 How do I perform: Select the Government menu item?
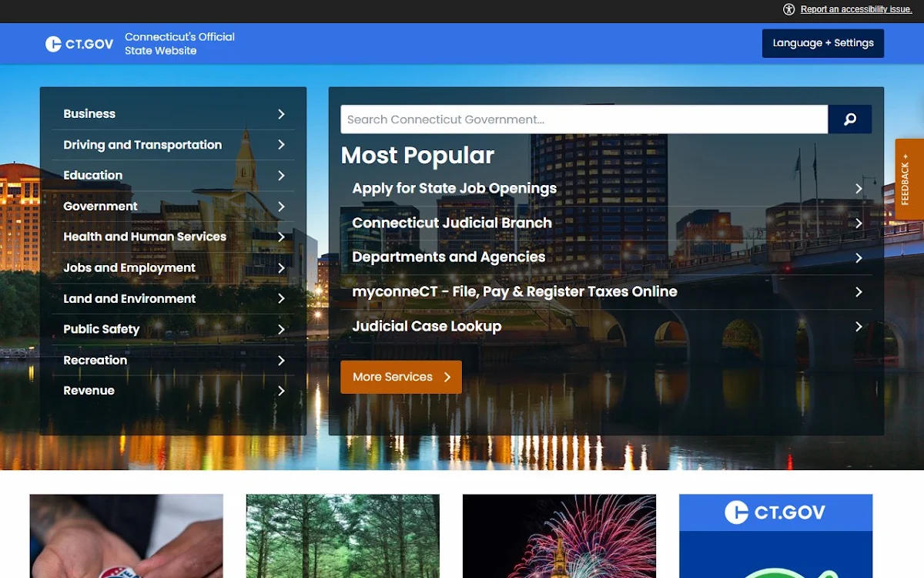tap(173, 207)
